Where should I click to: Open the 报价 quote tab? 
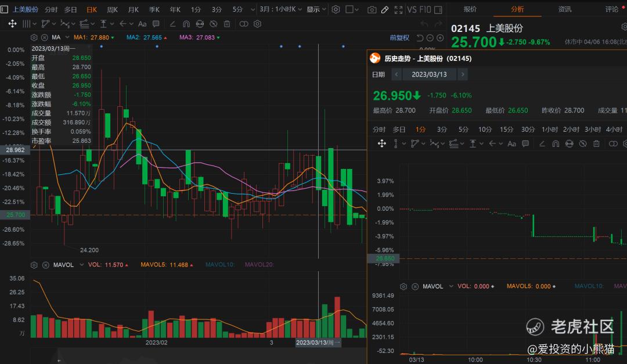(470, 9)
